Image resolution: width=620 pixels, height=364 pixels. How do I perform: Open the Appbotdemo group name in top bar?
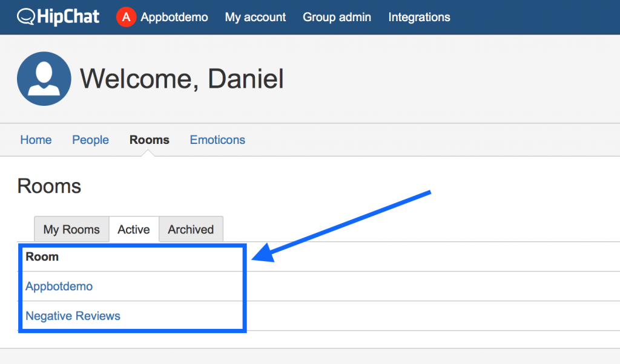click(x=174, y=17)
